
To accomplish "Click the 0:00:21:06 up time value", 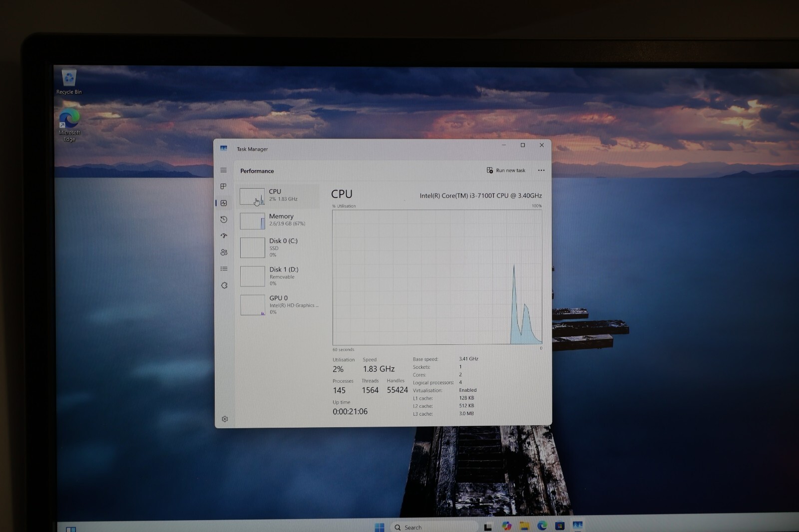I will pyautogui.click(x=350, y=412).
